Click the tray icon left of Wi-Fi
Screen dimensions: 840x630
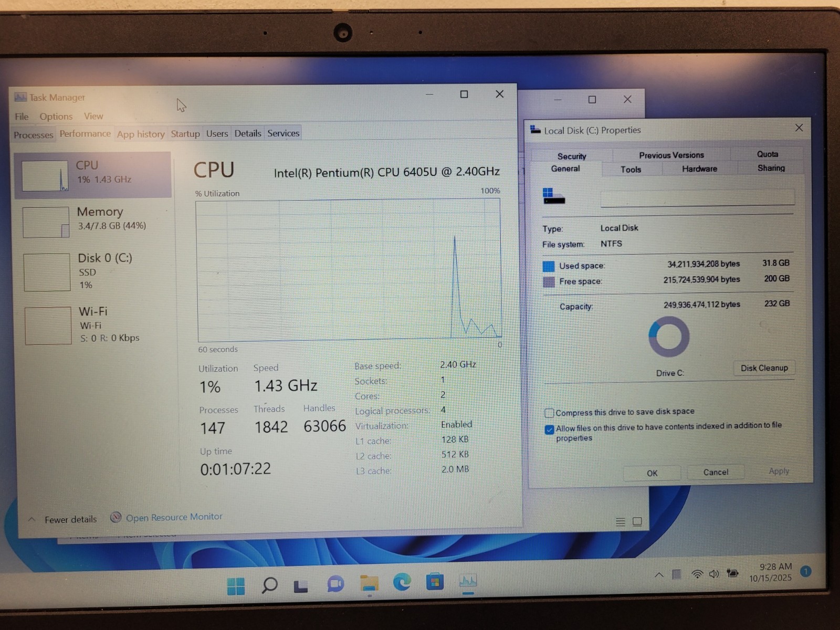tap(677, 575)
